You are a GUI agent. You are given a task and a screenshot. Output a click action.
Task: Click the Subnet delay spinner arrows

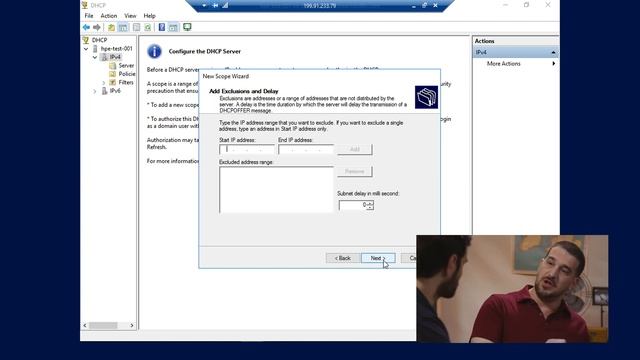click(x=370, y=205)
